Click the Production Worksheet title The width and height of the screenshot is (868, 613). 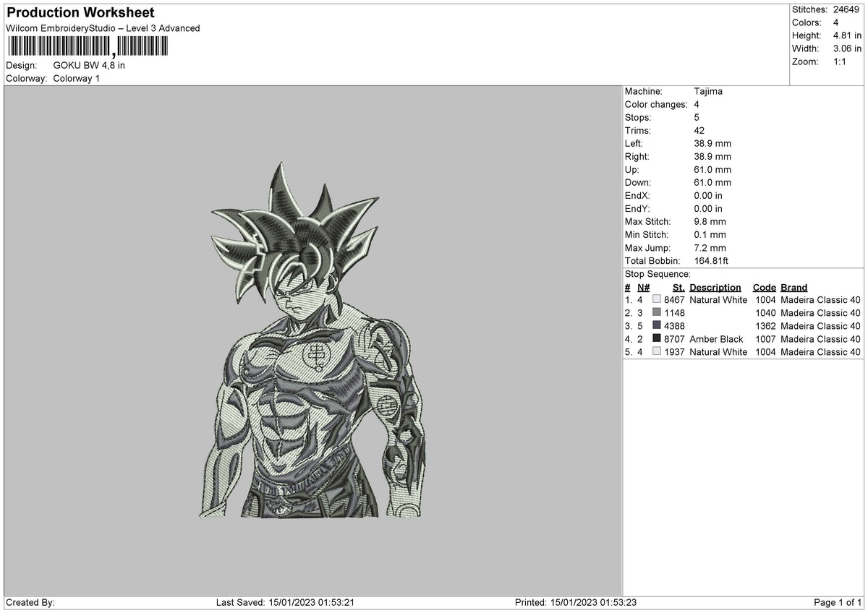pyautogui.click(x=80, y=13)
